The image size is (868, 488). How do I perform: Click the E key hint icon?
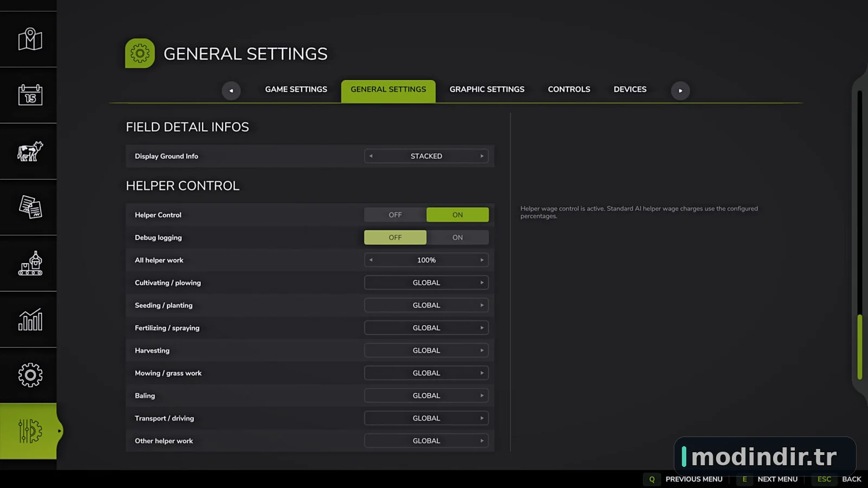point(744,479)
